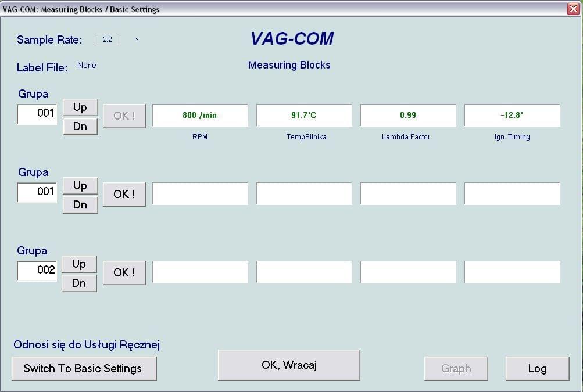This screenshot has width=583, height=392.
Task: Click Label File value None
Action: (x=87, y=66)
